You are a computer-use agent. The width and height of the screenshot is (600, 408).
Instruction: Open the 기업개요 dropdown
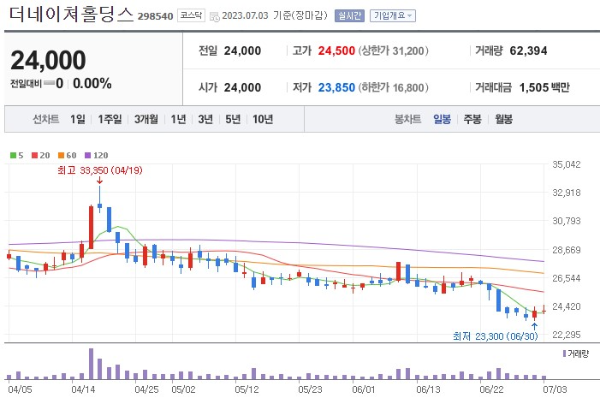click(x=393, y=16)
